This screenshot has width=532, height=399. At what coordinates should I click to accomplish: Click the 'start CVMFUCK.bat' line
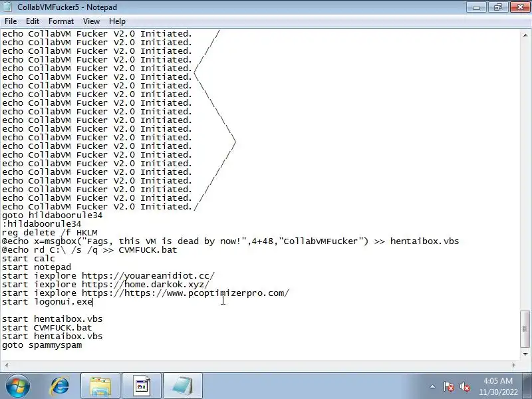(x=47, y=328)
